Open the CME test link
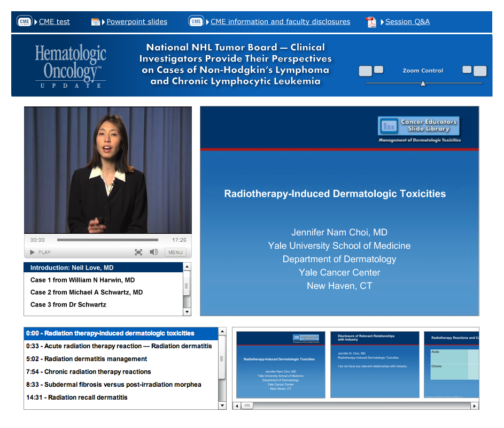504x428 pixels. pyautogui.click(x=55, y=21)
